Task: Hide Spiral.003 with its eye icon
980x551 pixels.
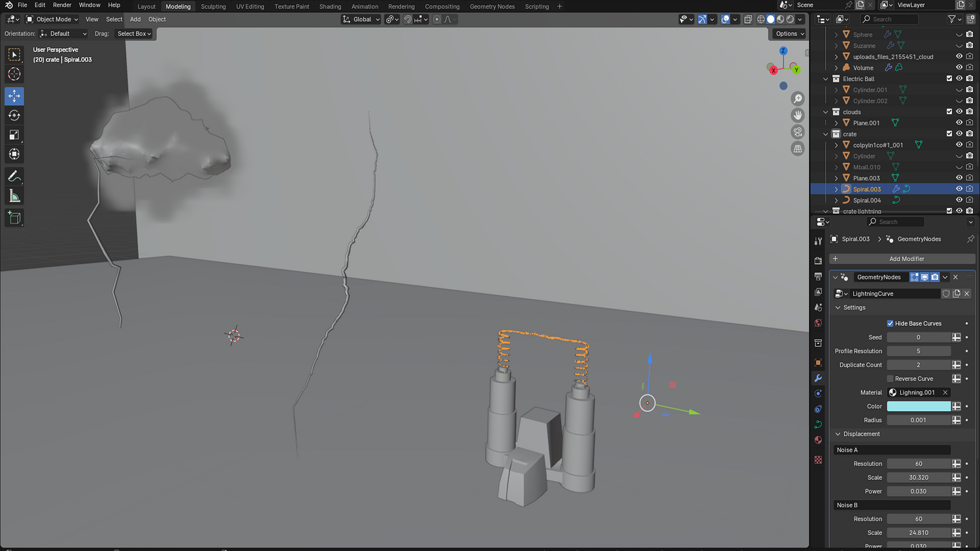Action: click(959, 189)
